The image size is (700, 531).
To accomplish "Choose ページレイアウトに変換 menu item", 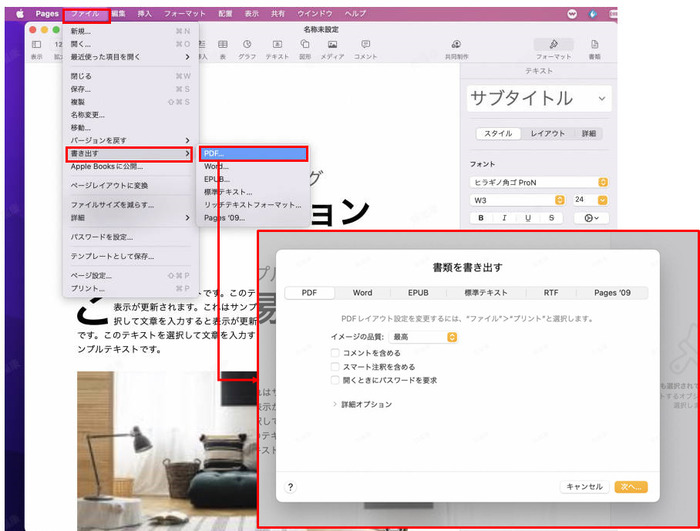I will pyautogui.click(x=130, y=186).
